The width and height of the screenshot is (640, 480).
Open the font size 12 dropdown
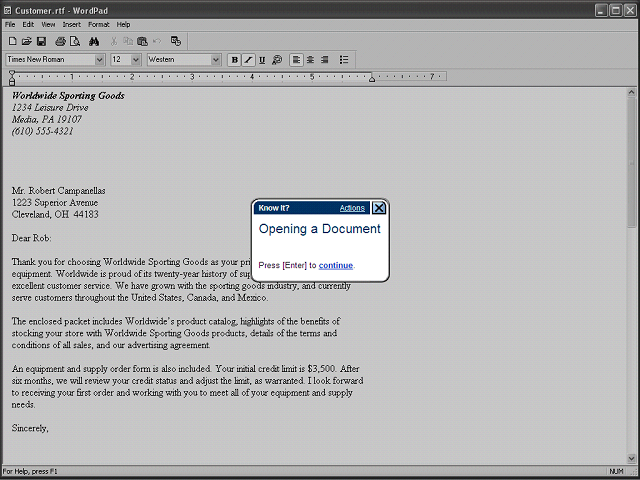(x=136, y=60)
